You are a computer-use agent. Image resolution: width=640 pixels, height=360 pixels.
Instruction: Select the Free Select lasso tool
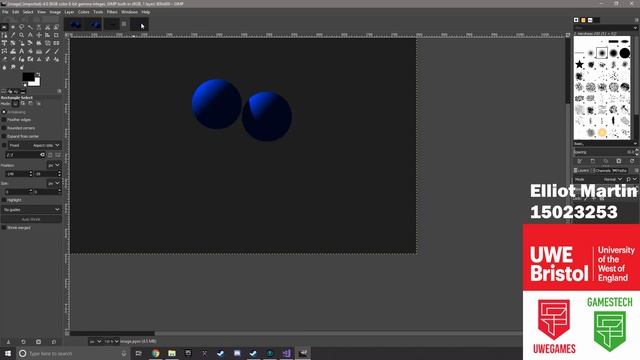(21, 27)
